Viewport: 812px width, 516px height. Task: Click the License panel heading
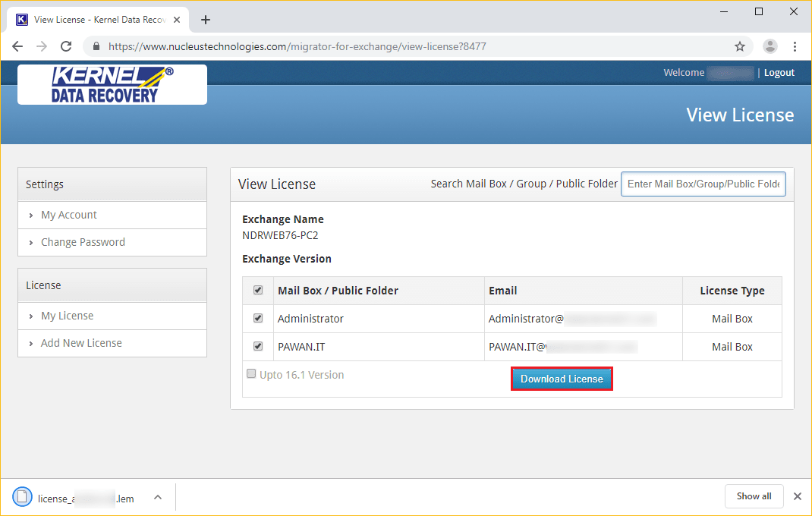click(112, 285)
